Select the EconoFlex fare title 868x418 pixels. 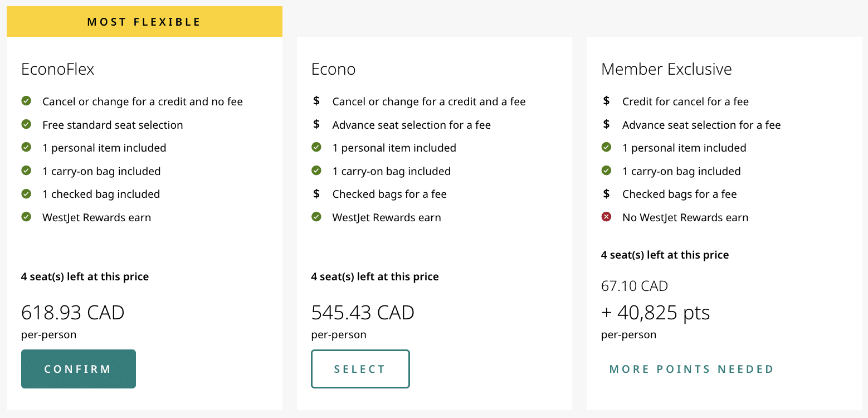(x=58, y=69)
